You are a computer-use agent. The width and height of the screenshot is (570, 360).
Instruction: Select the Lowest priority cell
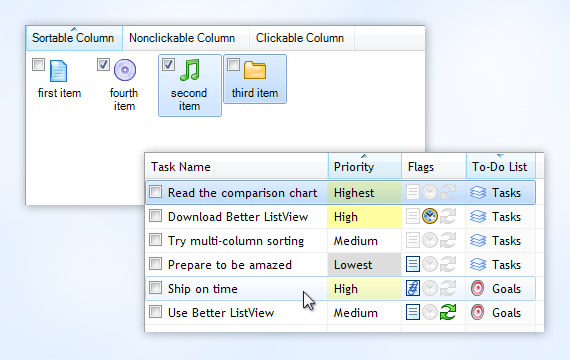click(364, 264)
